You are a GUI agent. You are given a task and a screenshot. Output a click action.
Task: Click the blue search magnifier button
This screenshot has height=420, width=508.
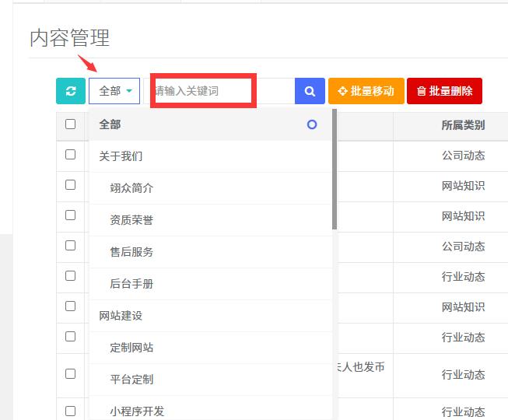(x=310, y=91)
